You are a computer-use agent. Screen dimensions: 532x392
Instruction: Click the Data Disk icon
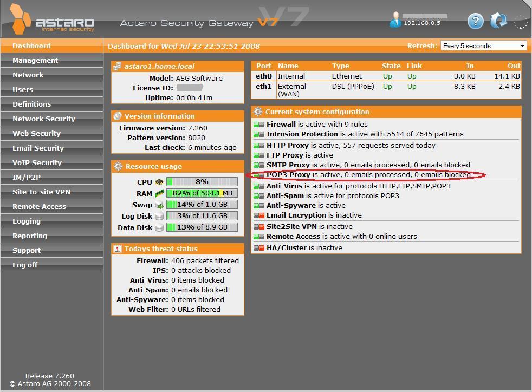pyautogui.click(x=159, y=227)
